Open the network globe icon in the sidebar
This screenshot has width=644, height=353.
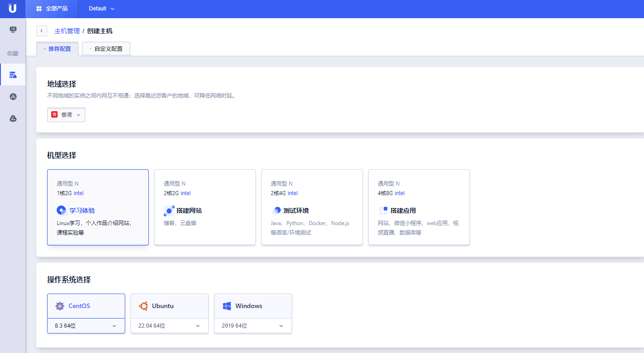[x=13, y=96]
